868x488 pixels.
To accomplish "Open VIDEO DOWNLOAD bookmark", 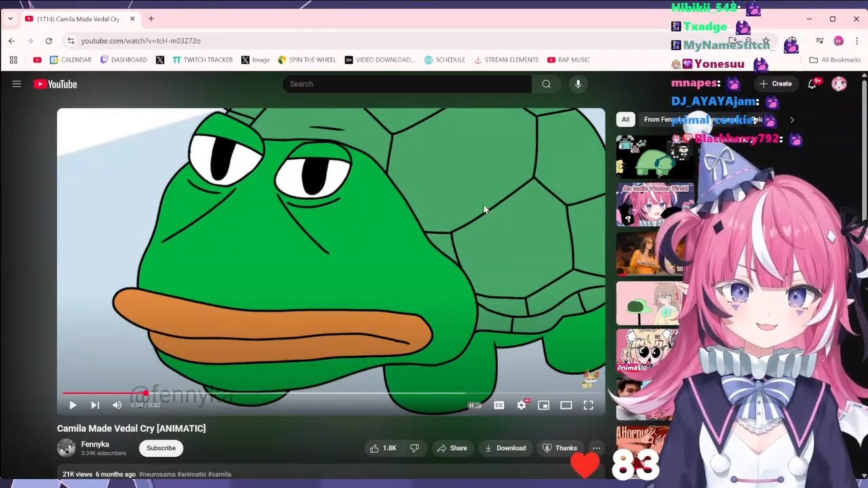I will pyautogui.click(x=380, y=60).
